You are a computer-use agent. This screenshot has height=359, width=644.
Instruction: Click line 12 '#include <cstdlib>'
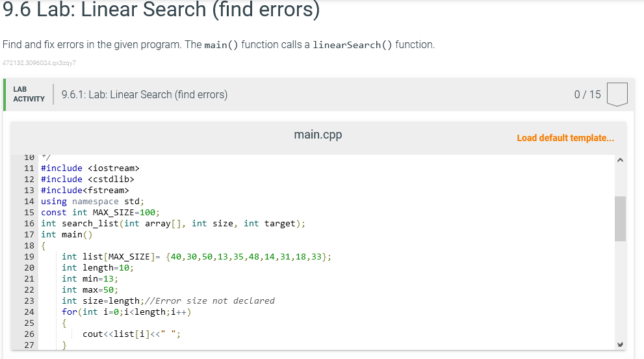pyautogui.click(x=88, y=179)
